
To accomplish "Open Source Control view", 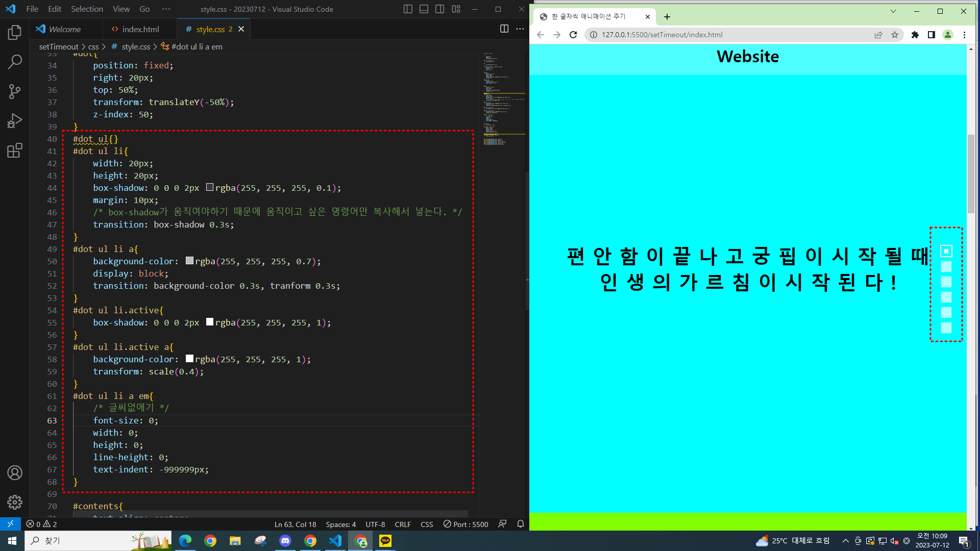I will (15, 91).
